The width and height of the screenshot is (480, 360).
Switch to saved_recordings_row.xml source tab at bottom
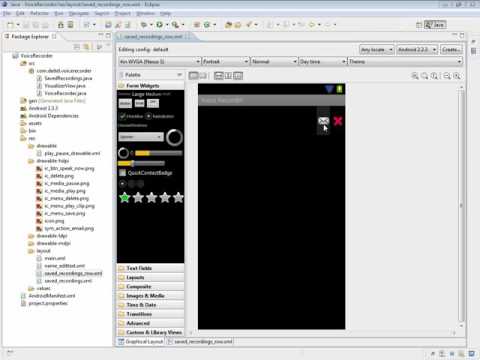click(200, 342)
